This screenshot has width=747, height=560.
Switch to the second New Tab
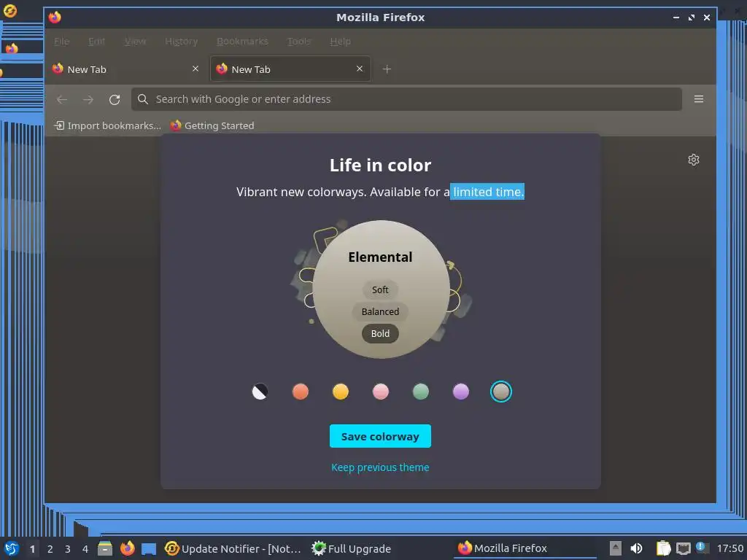tap(290, 69)
